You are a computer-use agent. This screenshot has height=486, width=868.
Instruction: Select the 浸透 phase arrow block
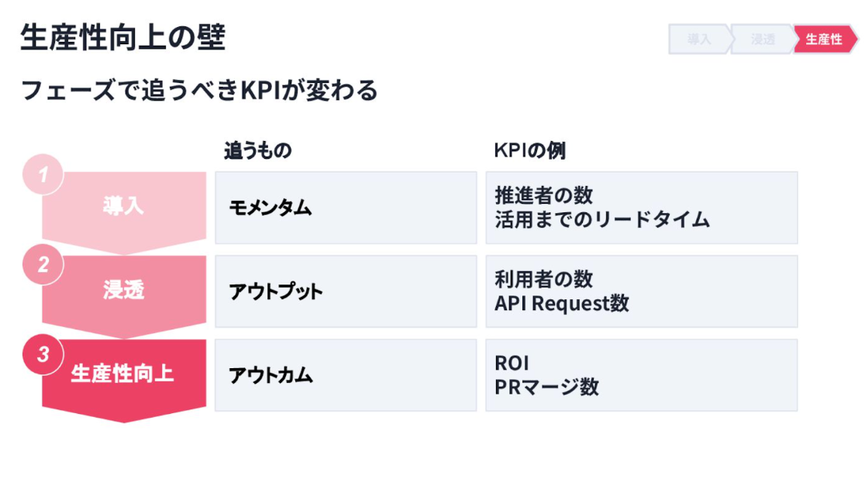pyautogui.click(x=124, y=296)
